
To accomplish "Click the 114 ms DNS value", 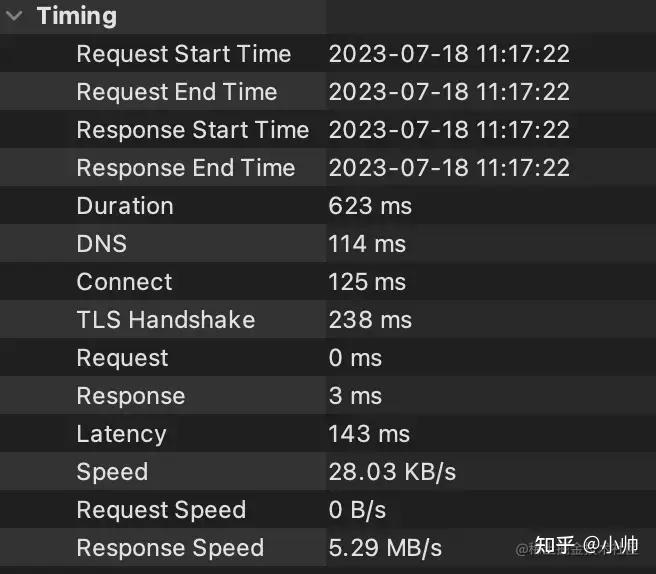I will [x=369, y=244].
